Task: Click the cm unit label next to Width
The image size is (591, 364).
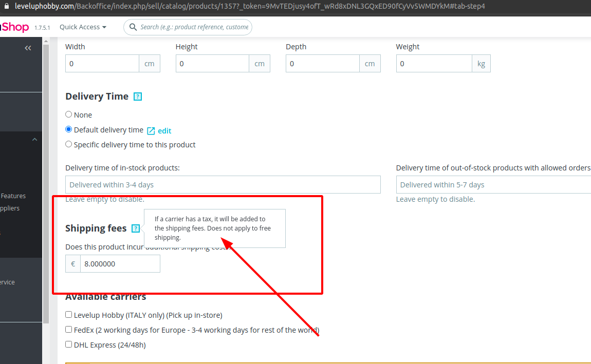Action: [149, 63]
